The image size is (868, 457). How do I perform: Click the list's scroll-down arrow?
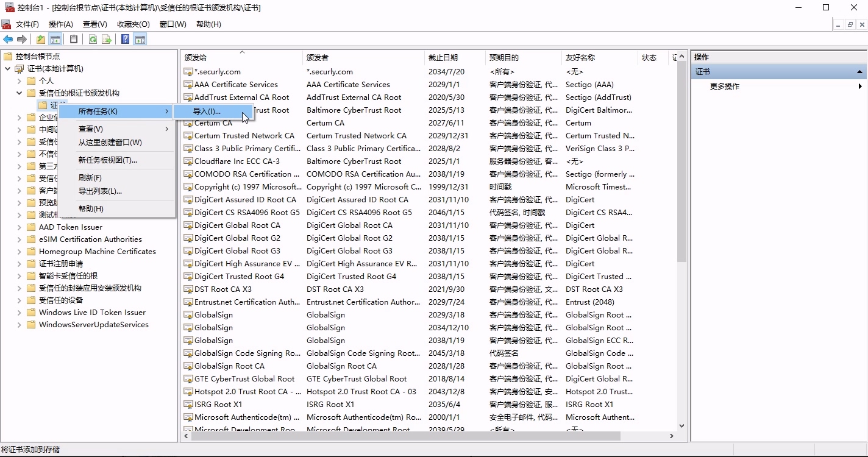pyautogui.click(x=681, y=426)
